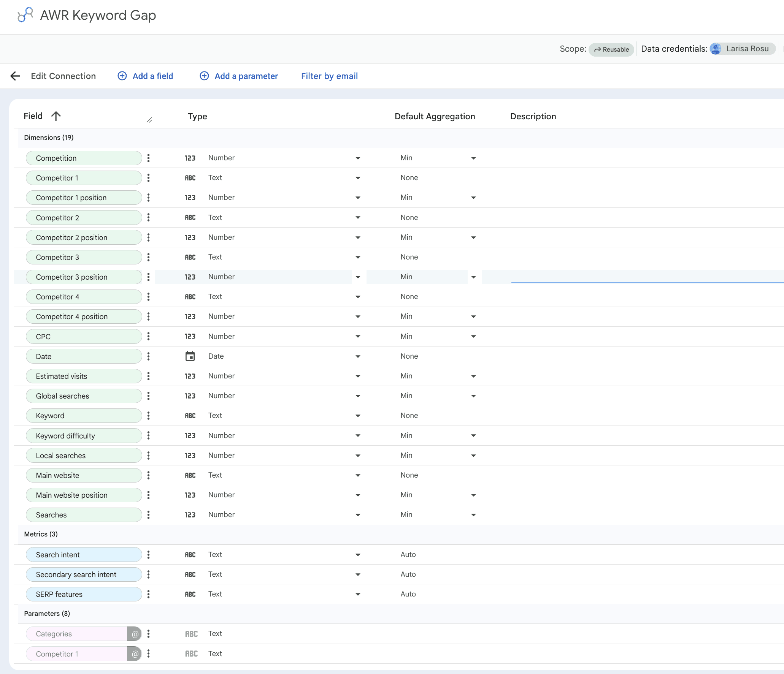Click the @ icon on Categories parameter
The width and height of the screenshot is (784, 674).
point(135,634)
